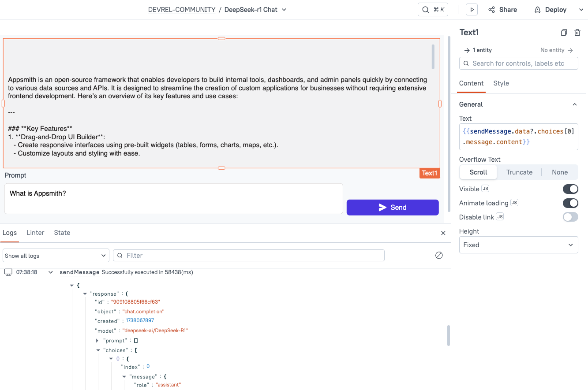The image size is (588, 390).
Task: Collapse the General section
Action: click(574, 104)
